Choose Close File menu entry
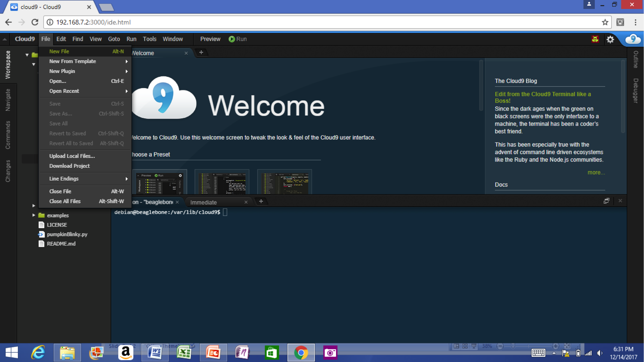The height and width of the screenshot is (362, 644). click(85, 191)
